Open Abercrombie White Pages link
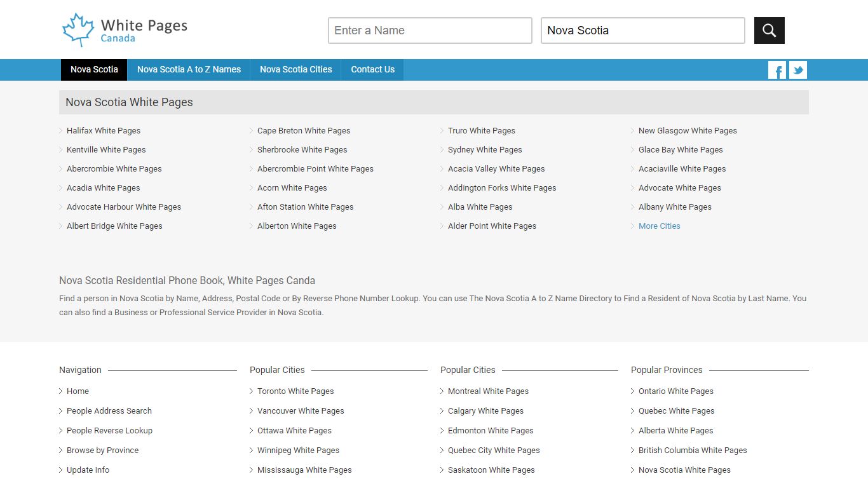Viewport: 868px width, 488px height. pyautogui.click(x=114, y=169)
